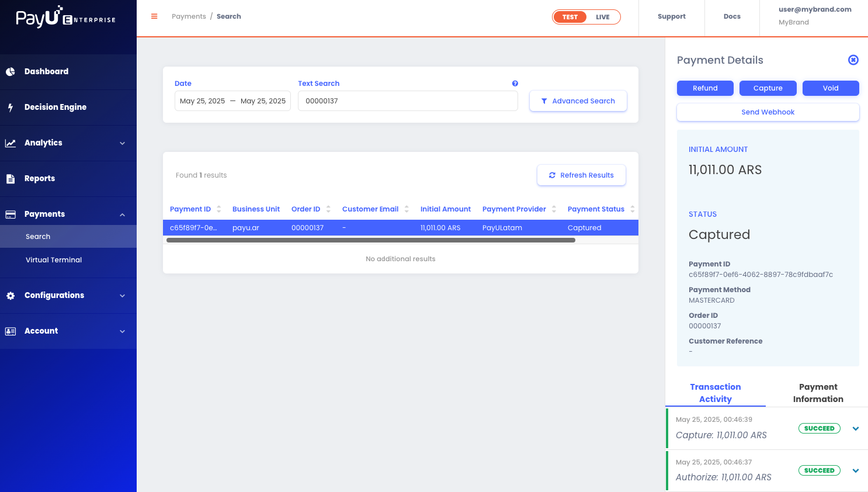The width and height of the screenshot is (868, 492).
Task: Click the Decision Engine lightning icon
Action: tap(11, 108)
